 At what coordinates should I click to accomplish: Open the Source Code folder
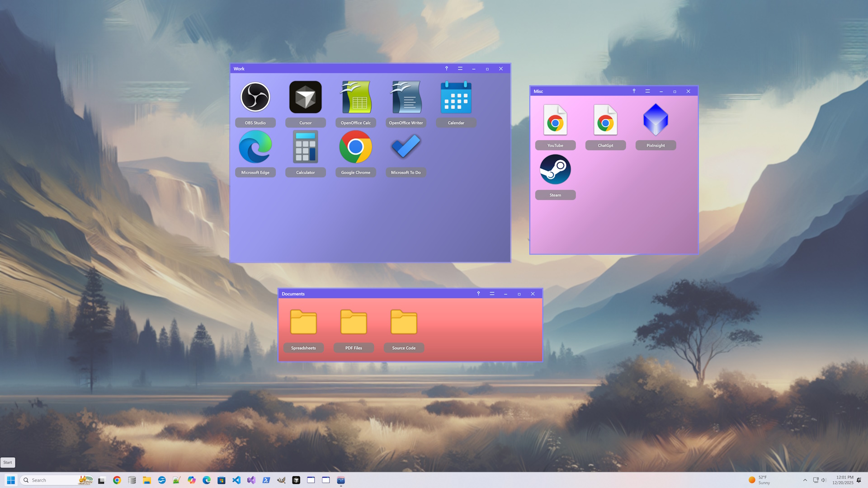coord(404,322)
